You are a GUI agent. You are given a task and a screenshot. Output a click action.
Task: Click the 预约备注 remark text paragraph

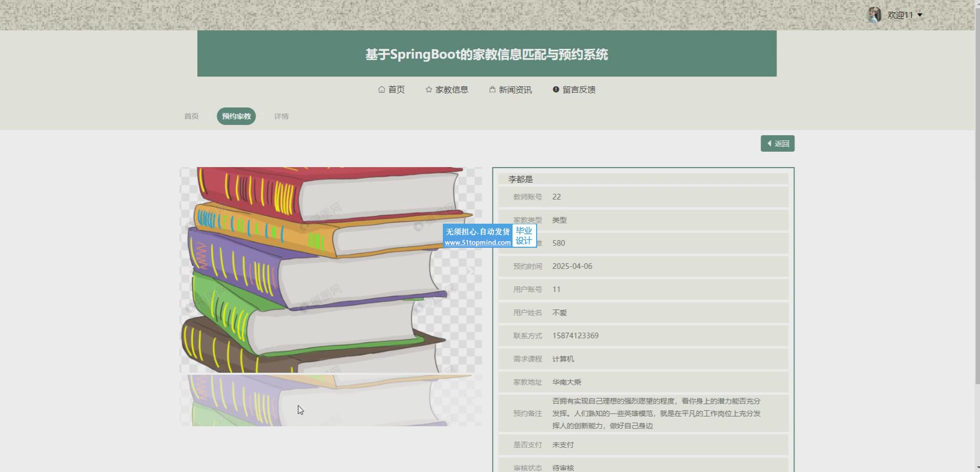click(x=656, y=413)
